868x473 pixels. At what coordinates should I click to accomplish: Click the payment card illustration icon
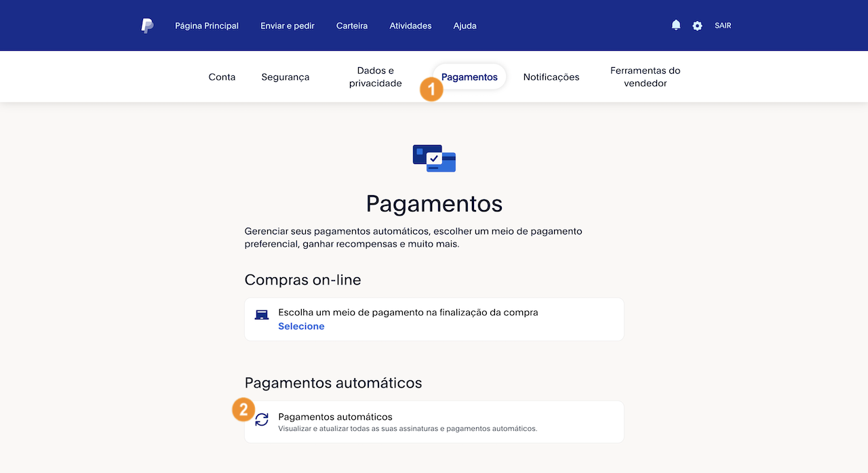coord(434,159)
